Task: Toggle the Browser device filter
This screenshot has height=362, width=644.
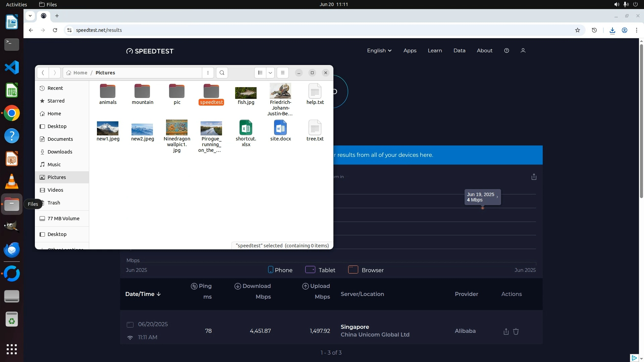Action: point(366,270)
